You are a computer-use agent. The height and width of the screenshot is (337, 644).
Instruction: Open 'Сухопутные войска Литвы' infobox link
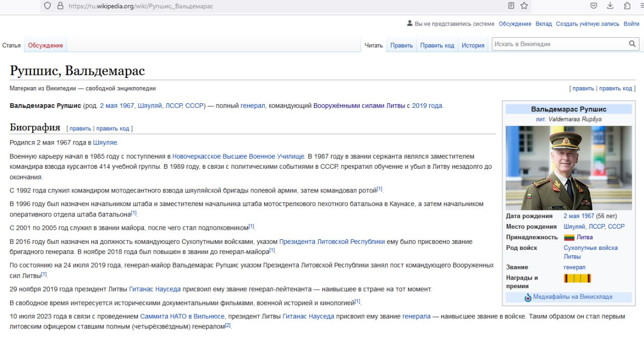(x=591, y=252)
